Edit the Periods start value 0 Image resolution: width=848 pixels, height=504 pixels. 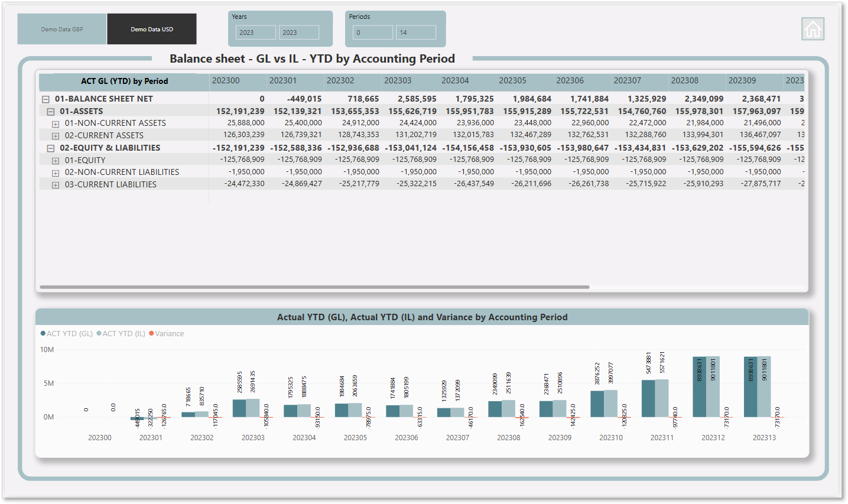tap(373, 32)
